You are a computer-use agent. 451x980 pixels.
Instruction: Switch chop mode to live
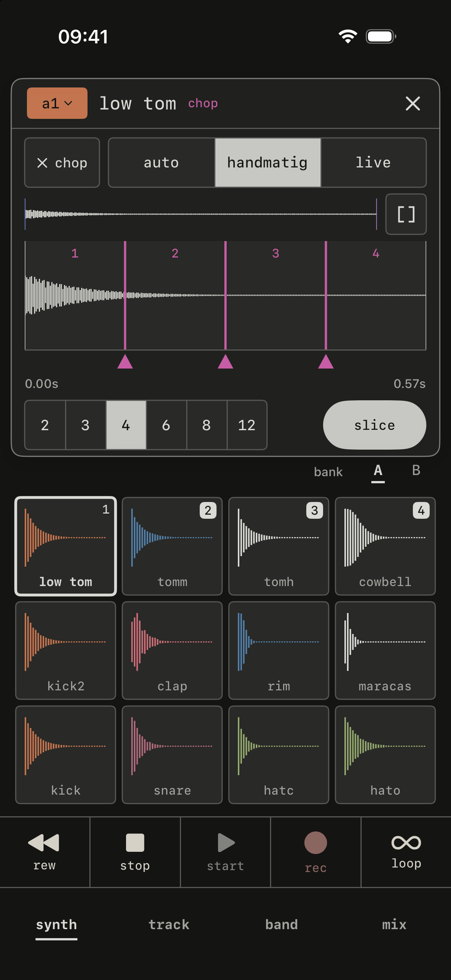click(373, 163)
